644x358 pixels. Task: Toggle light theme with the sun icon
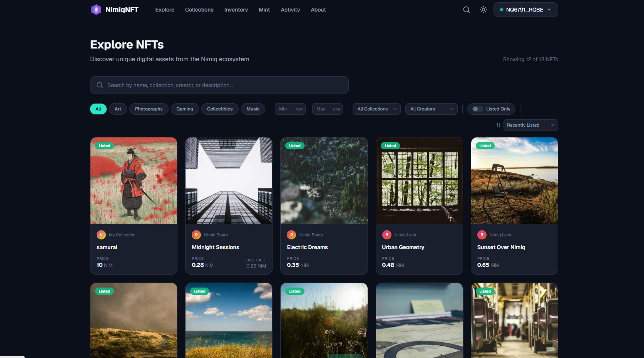[x=483, y=10]
